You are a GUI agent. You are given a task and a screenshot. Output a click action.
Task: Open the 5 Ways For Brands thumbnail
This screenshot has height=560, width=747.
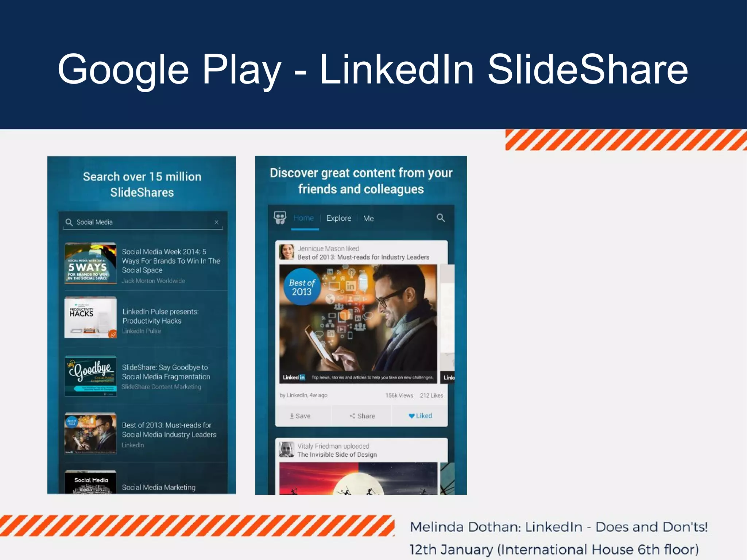pyautogui.click(x=90, y=263)
